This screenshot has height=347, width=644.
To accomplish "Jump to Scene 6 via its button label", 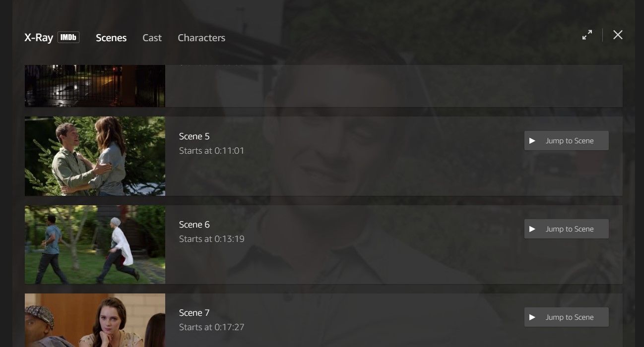I will click(x=570, y=229).
